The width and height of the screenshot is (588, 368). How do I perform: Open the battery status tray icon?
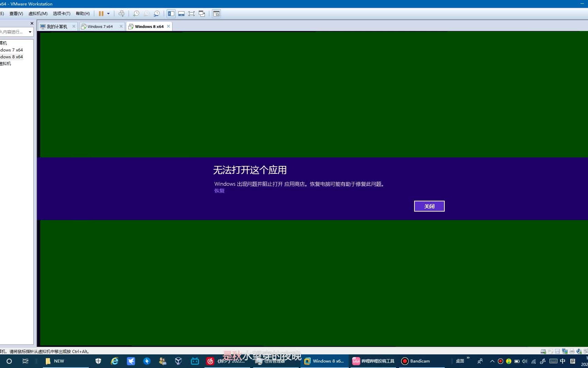coord(517,361)
